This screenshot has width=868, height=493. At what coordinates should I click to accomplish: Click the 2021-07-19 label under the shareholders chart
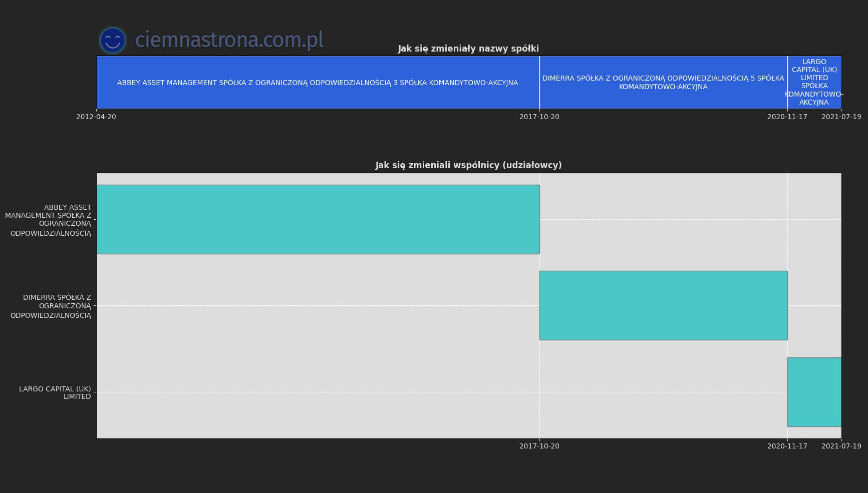point(841,446)
